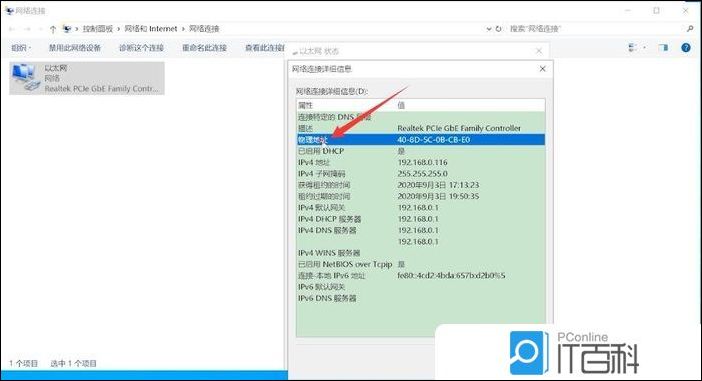This screenshot has width=702, height=381.
Task: Click 网络和 Internet breadcrumb
Action: [x=150, y=29]
